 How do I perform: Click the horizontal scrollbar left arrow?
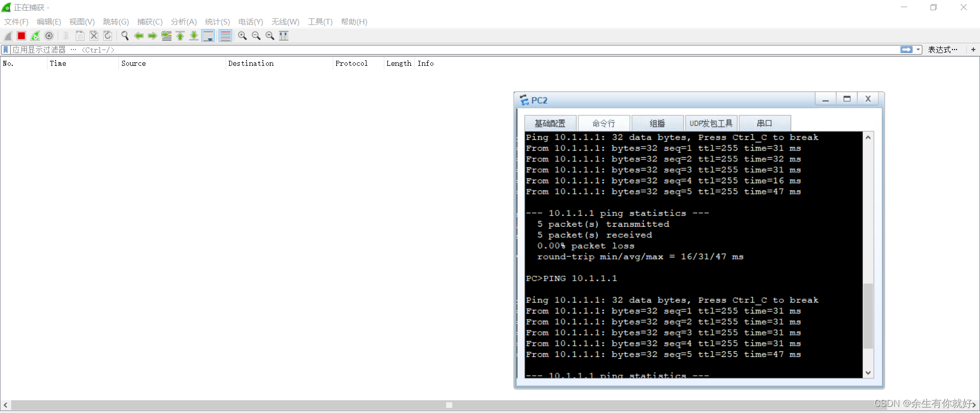click(6, 405)
